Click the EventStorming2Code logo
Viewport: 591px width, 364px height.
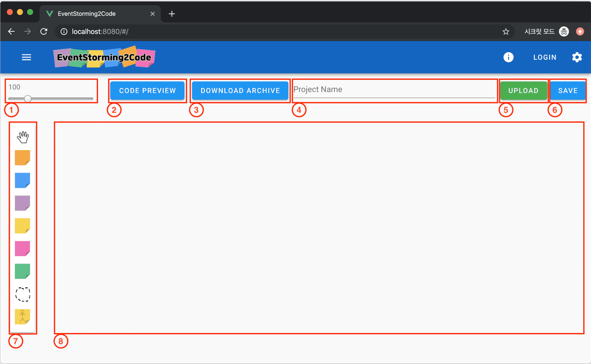click(104, 57)
